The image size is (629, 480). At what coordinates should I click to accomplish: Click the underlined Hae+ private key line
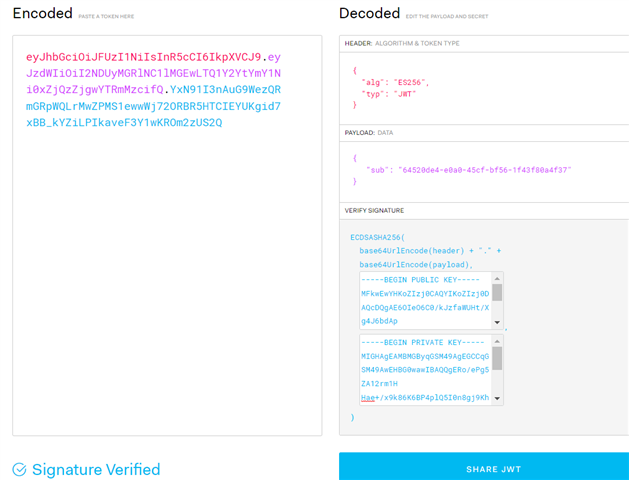pos(425,398)
